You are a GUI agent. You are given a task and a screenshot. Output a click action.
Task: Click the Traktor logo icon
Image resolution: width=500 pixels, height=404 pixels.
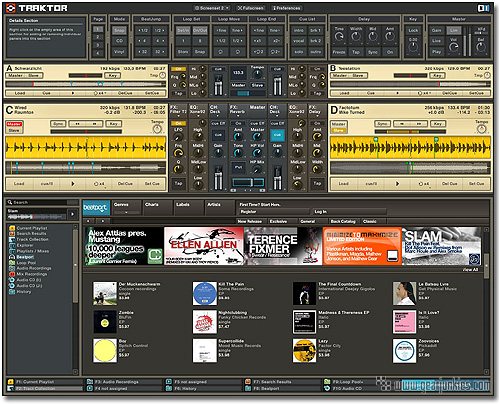click(11, 8)
